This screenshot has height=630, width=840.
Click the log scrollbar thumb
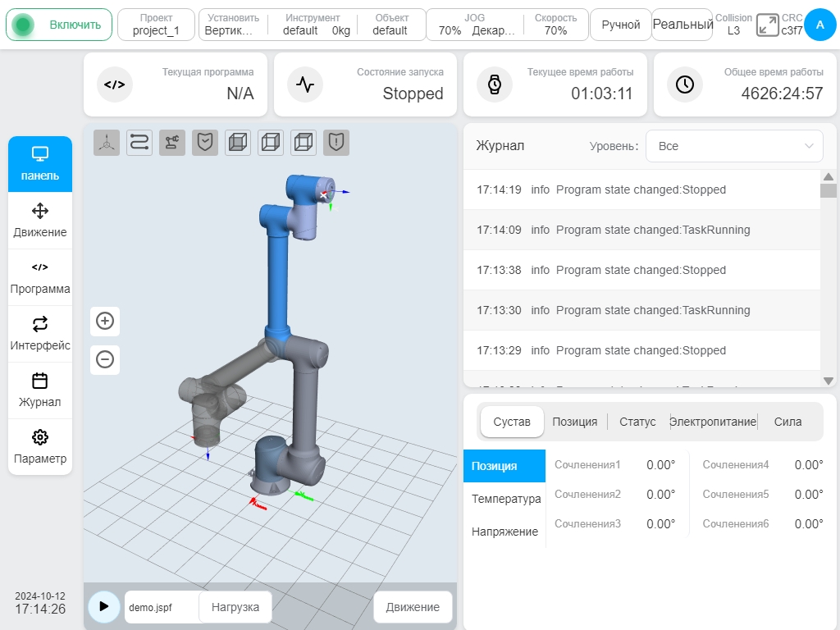click(x=829, y=190)
